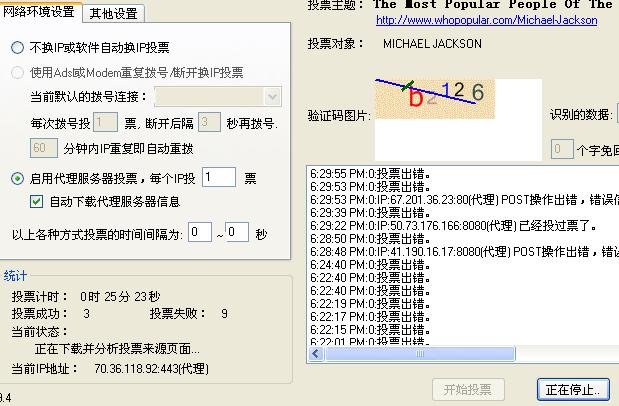Click the captcha verification image
This screenshot has height=406, width=619.
pyautogui.click(x=434, y=99)
